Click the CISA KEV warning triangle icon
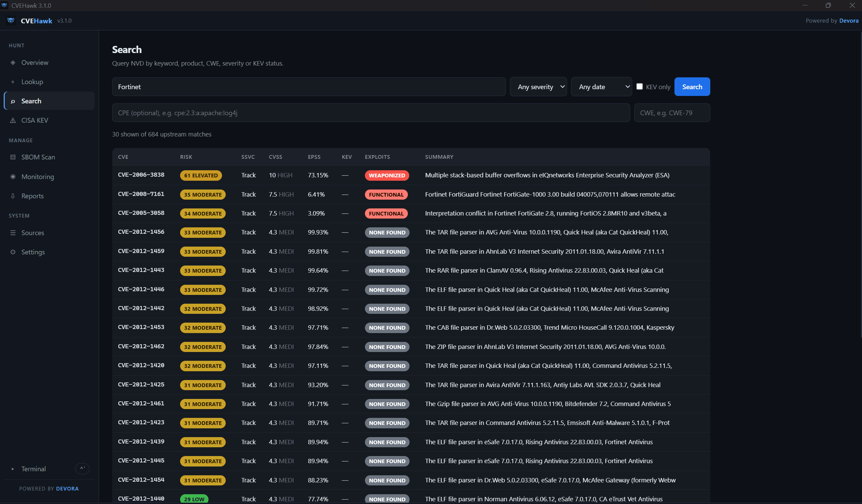This screenshot has width=862, height=504. point(13,120)
